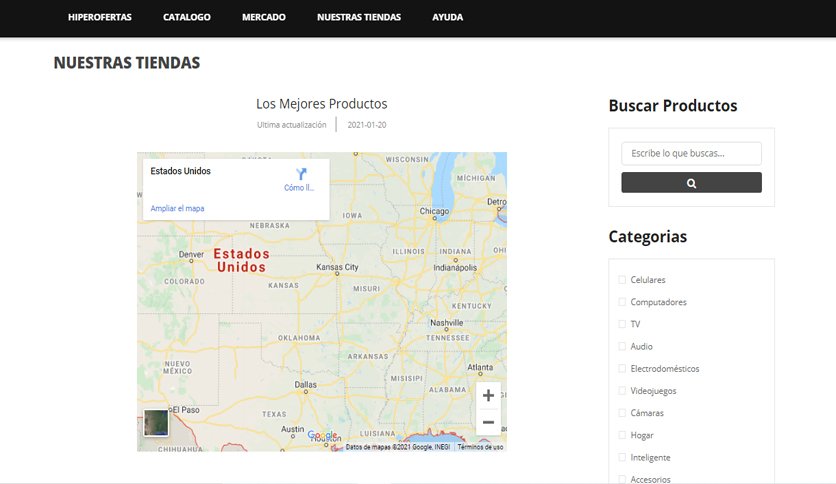Click the red 'Estados Unidos' map label
The height and width of the screenshot is (484, 836).
point(242,260)
